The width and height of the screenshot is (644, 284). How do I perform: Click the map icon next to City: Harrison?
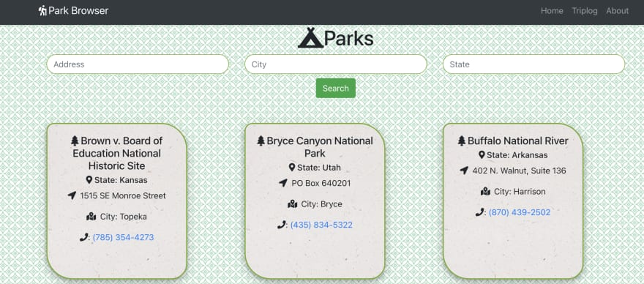point(485,192)
